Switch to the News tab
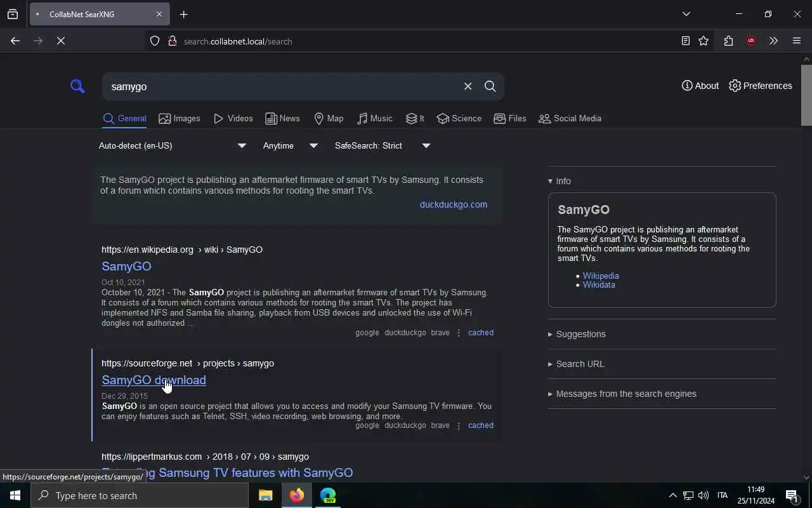 click(282, 119)
